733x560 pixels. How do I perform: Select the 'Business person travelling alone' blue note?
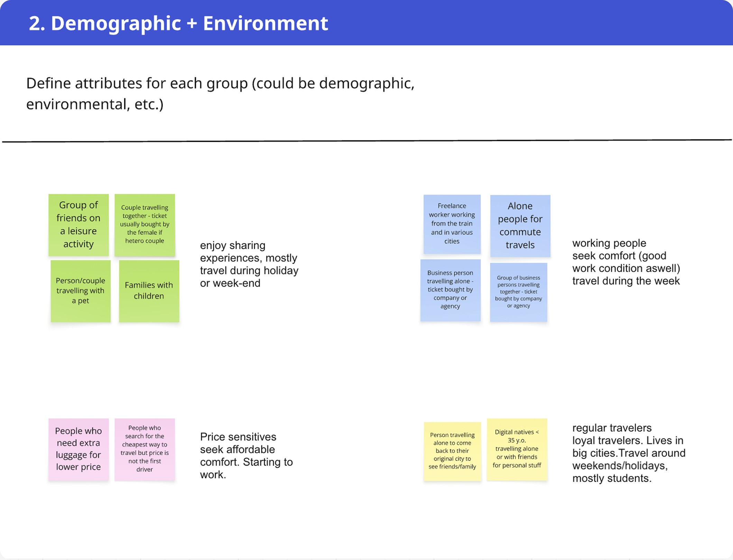(450, 290)
